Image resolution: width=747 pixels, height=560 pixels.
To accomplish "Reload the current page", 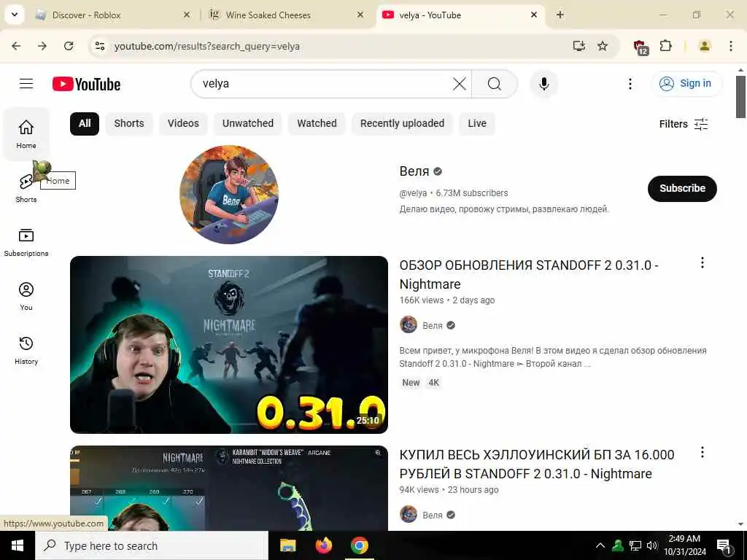I will tap(69, 46).
